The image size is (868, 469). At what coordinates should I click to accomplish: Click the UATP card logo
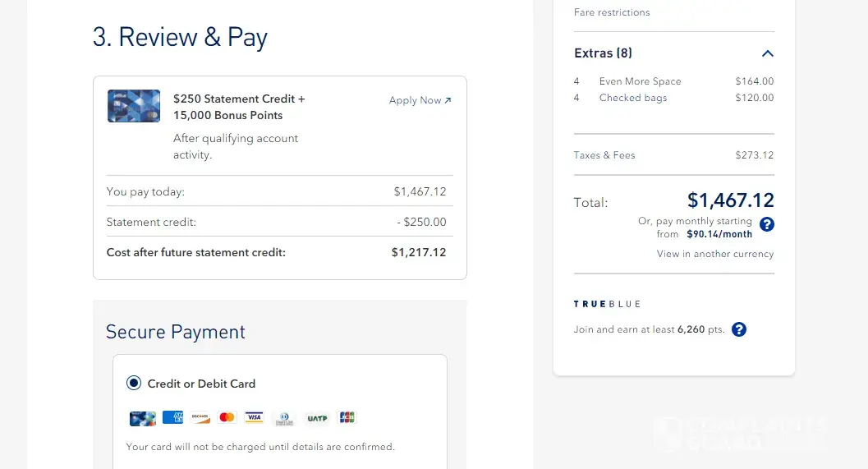317,418
